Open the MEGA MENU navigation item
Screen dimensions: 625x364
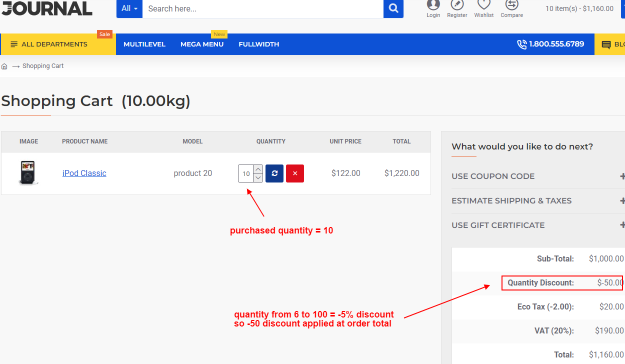click(x=202, y=44)
